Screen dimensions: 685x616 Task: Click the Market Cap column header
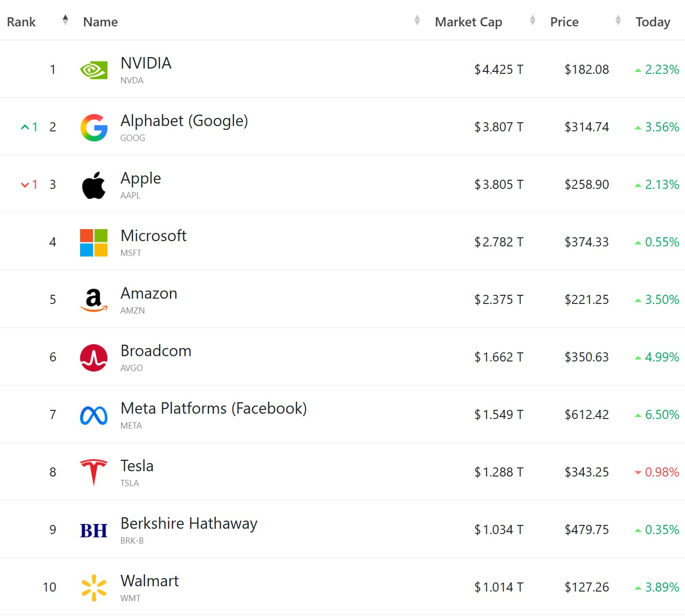tap(468, 22)
